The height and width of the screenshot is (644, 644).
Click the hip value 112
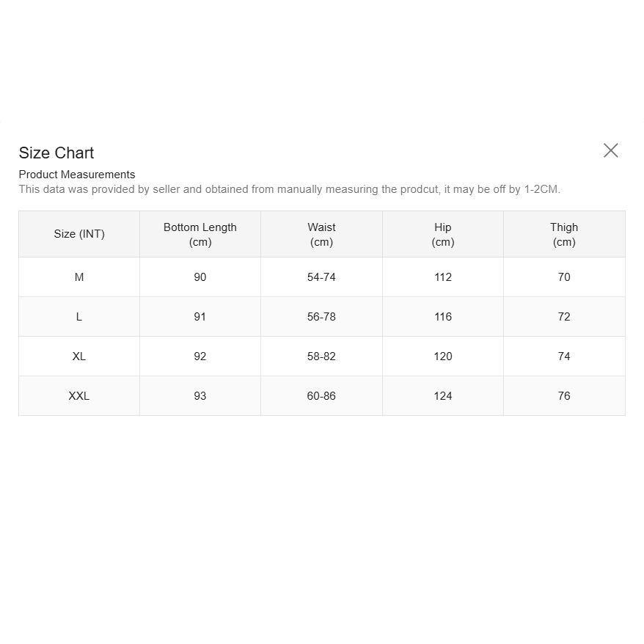point(443,277)
